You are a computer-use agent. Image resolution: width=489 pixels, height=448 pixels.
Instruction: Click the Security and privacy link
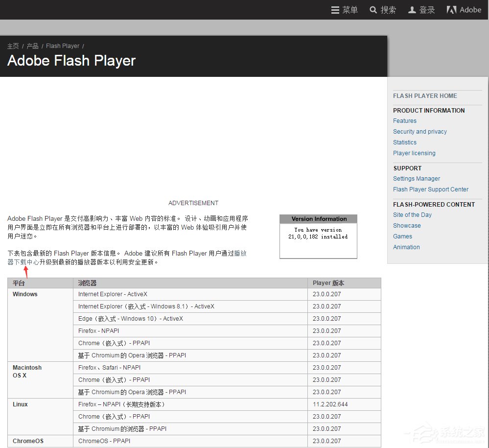pos(419,131)
